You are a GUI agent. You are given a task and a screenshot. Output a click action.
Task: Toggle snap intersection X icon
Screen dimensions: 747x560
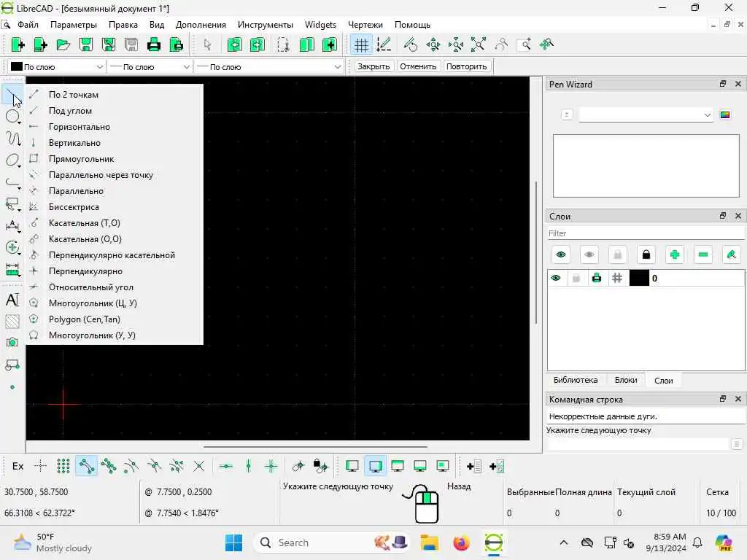pyautogui.click(x=199, y=466)
